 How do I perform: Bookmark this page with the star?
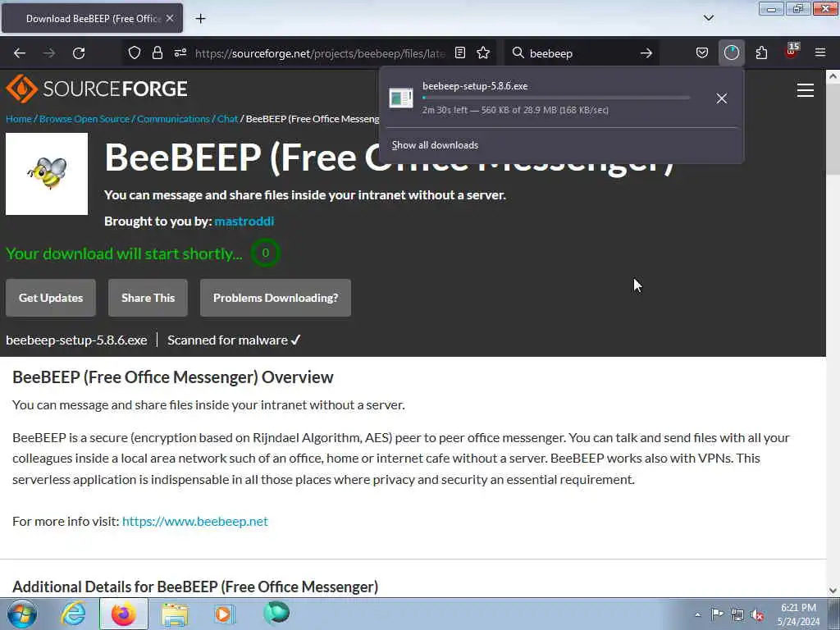[483, 52]
